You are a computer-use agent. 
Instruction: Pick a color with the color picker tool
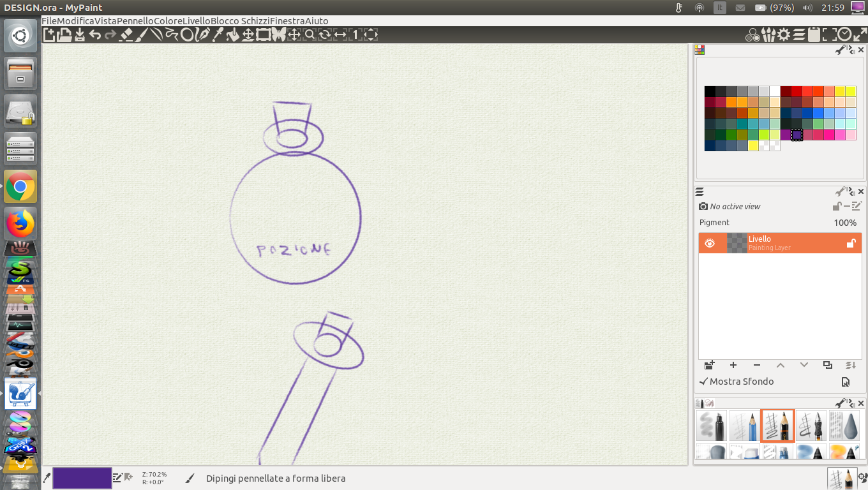[218, 35]
